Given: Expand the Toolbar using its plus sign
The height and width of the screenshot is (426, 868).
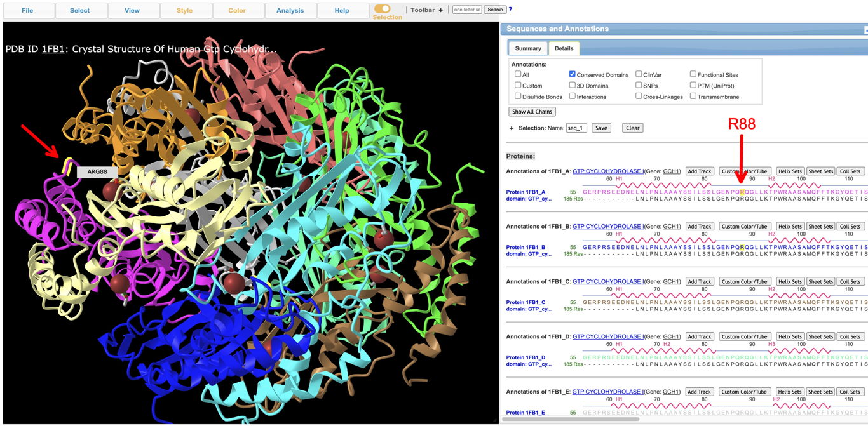Looking at the screenshot, I should point(440,10).
